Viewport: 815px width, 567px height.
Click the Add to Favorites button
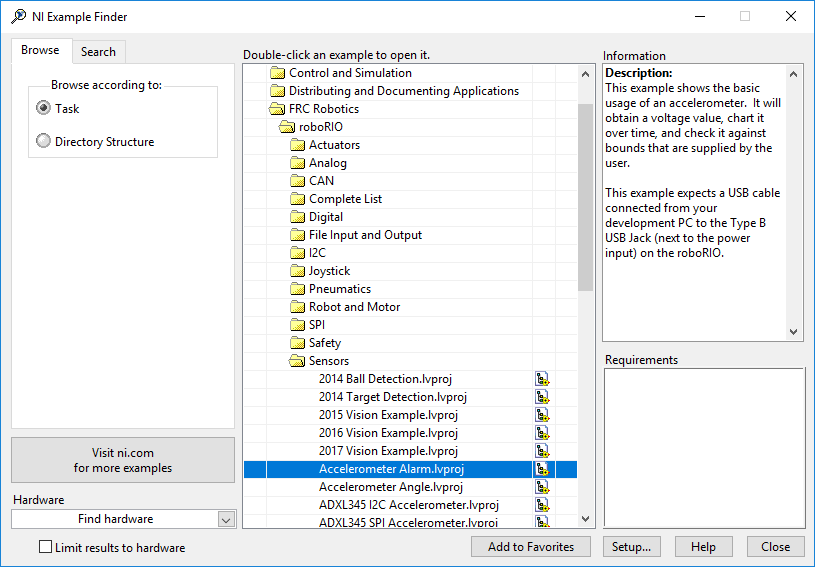tap(531, 547)
